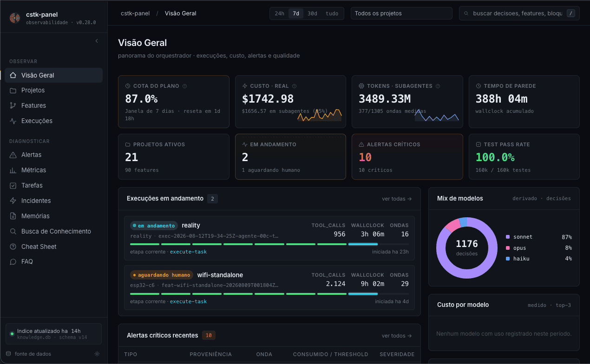The height and width of the screenshot is (364, 590).
Task: Click the blue haiku legend swatch
Action: pyautogui.click(x=508, y=259)
